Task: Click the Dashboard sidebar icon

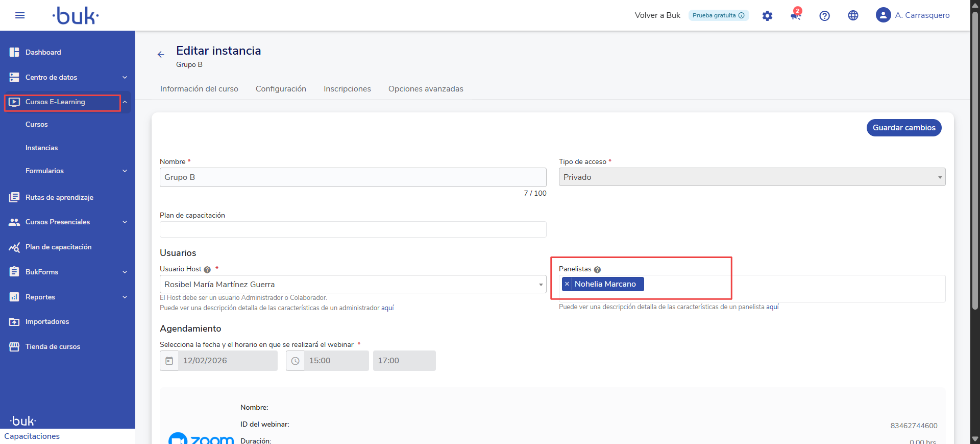Action: point(14,52)
